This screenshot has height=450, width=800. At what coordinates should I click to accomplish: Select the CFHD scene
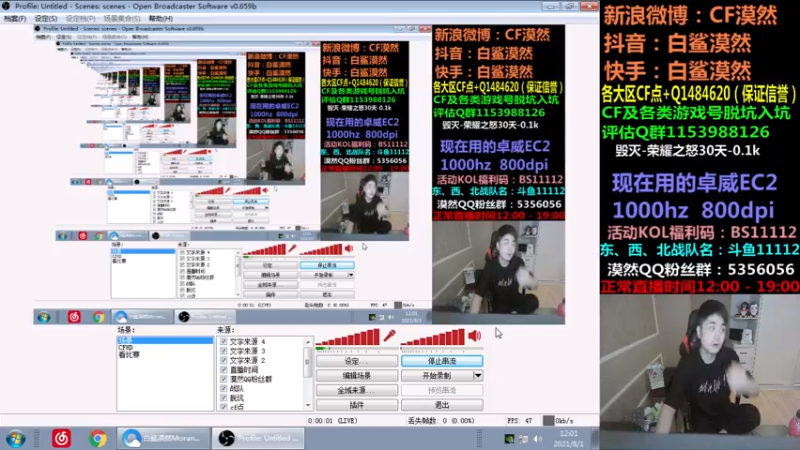(x=126, y=347)
